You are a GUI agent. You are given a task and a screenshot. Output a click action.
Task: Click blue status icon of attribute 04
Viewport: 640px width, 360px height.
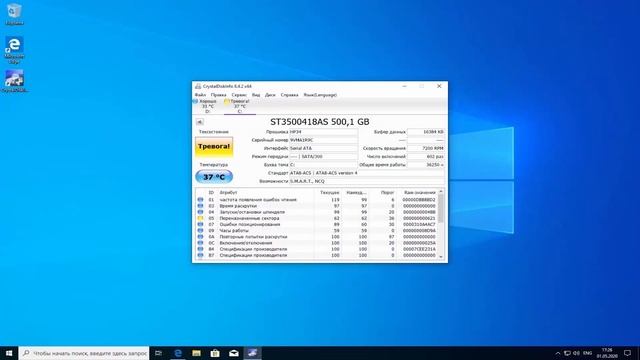point(200,212)
